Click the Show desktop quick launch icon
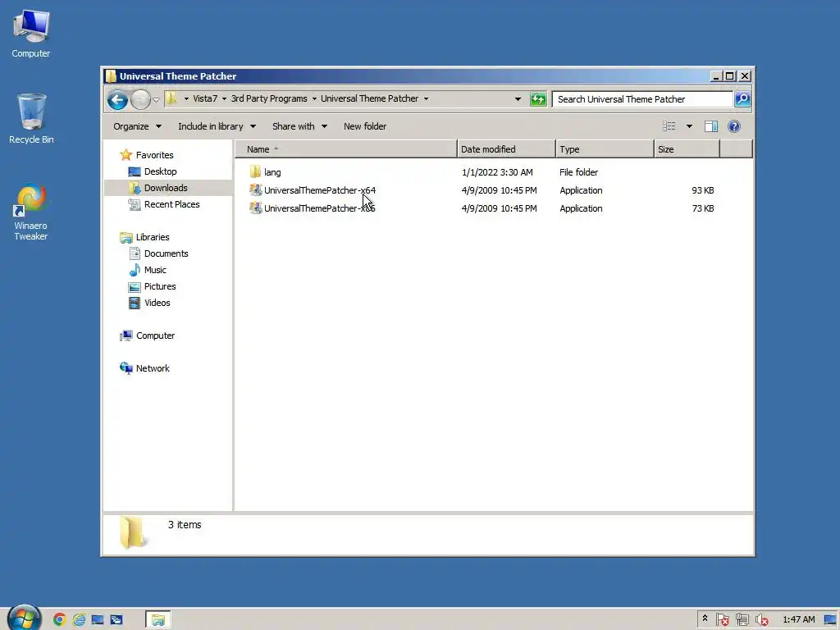The height and width of the screenshot is (630, 840). 98,620
